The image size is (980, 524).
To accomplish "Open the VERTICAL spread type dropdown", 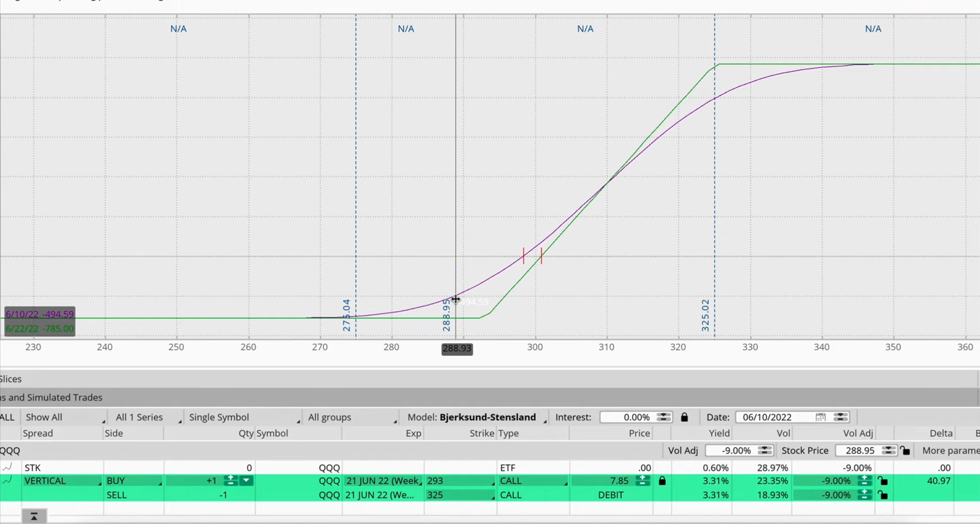I will tap(63, 481).
